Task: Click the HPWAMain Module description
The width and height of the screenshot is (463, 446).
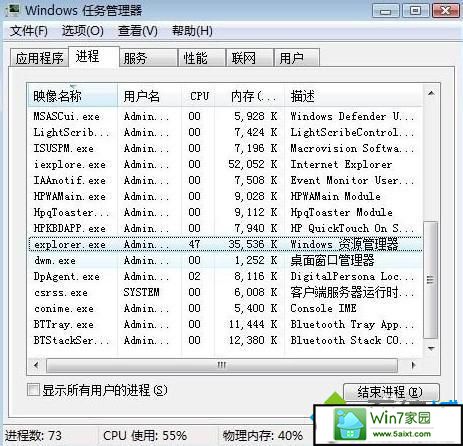Action: coord(335,196)
